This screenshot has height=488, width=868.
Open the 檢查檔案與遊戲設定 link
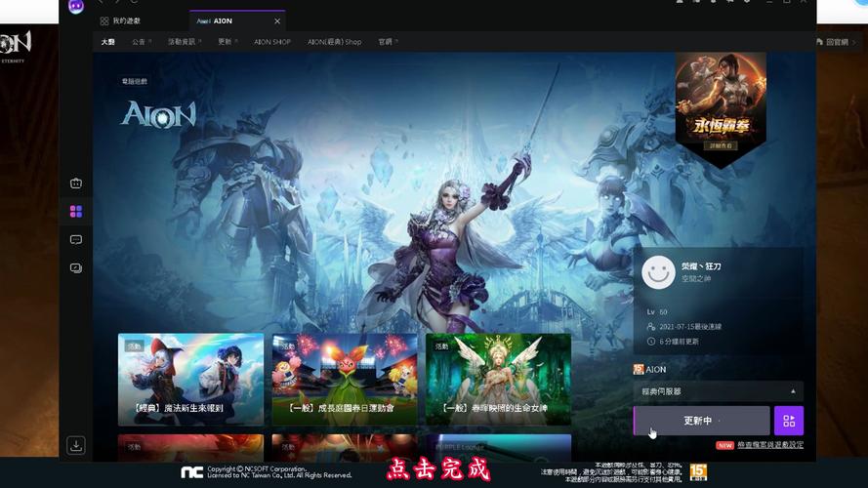pyautogui.click(x=769, y=445)
